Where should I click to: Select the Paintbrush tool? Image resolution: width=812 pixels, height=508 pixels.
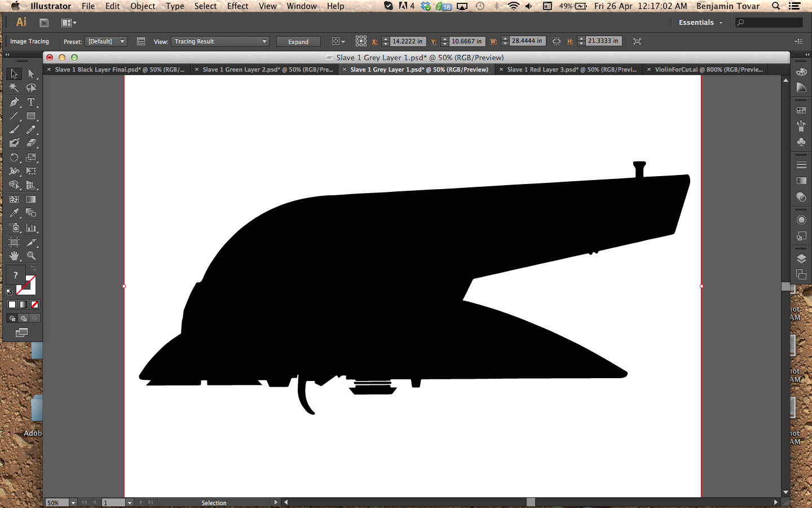(14, 129)
